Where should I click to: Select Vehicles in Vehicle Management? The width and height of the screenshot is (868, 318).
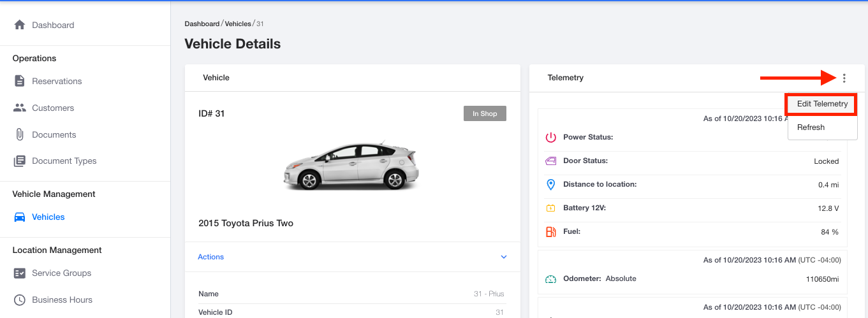[48, 217]
